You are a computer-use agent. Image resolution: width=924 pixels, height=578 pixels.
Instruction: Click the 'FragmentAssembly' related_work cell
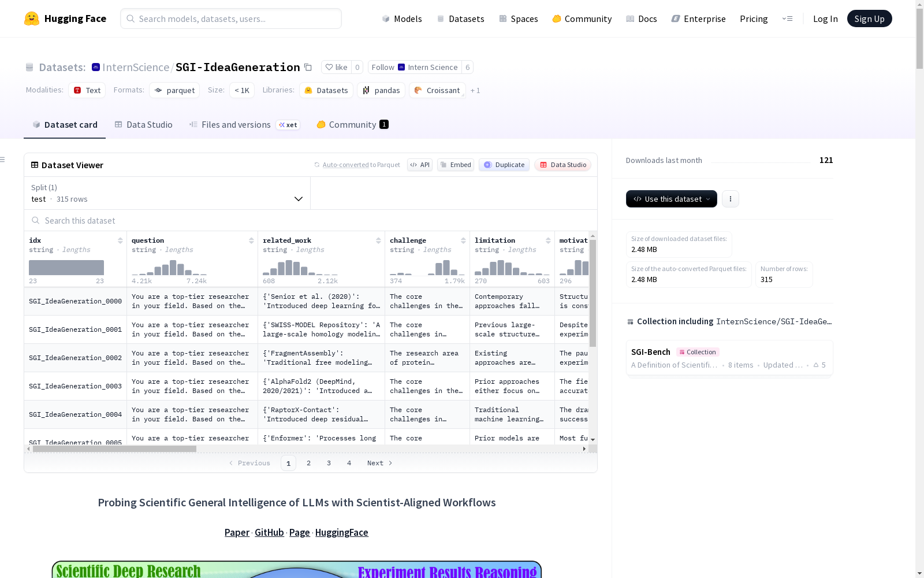pyautogui.click(x=322, y=358)
